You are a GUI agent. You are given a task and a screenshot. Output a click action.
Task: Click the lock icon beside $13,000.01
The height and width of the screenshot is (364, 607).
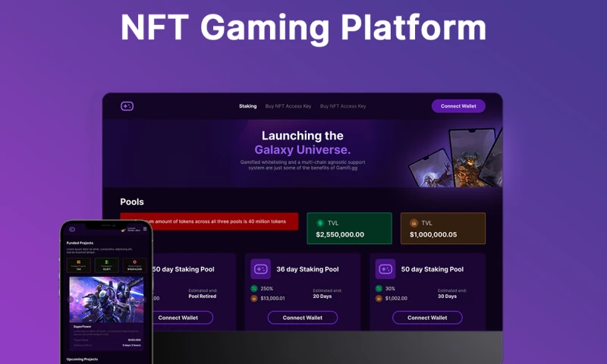coord(254,298)
